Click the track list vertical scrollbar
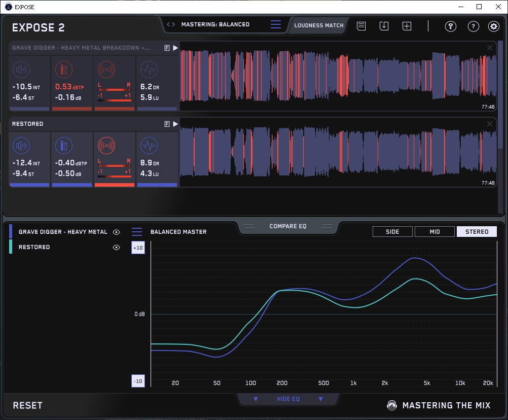 pyautogui.click(x=500, y=94)
